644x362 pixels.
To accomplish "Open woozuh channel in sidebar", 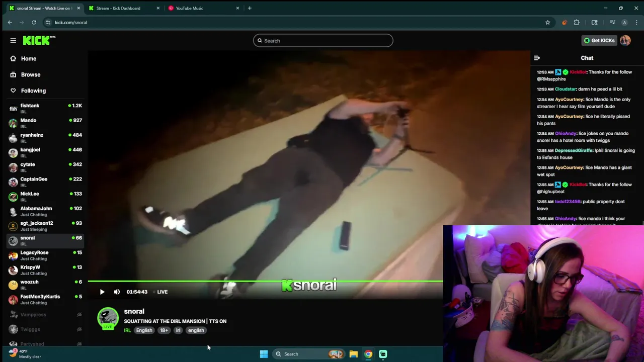I will 45,285.
